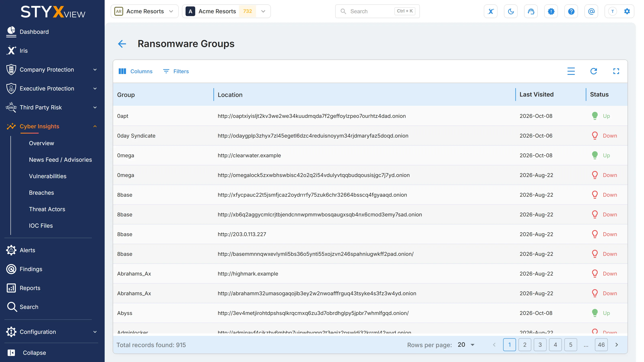Click the table density lines icon
Screen dimensions: 644x362
coord(571,71)
